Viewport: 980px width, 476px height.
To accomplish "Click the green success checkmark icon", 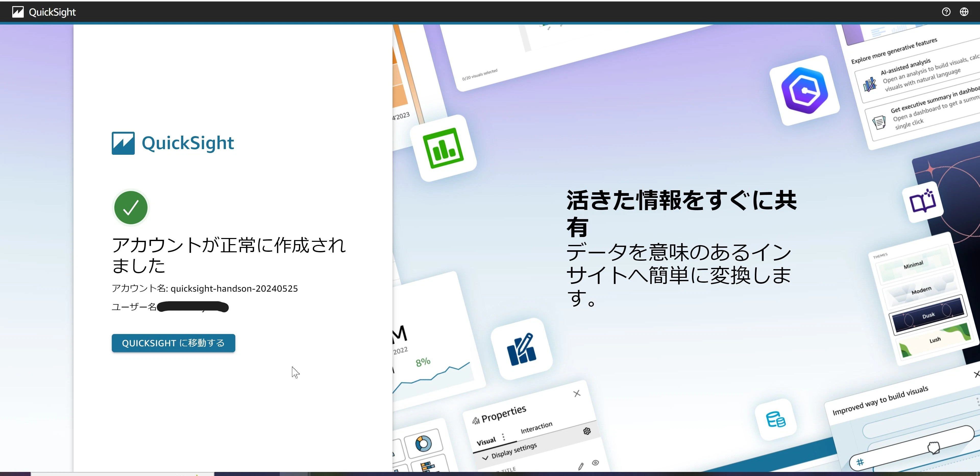I will click(131, 208).
